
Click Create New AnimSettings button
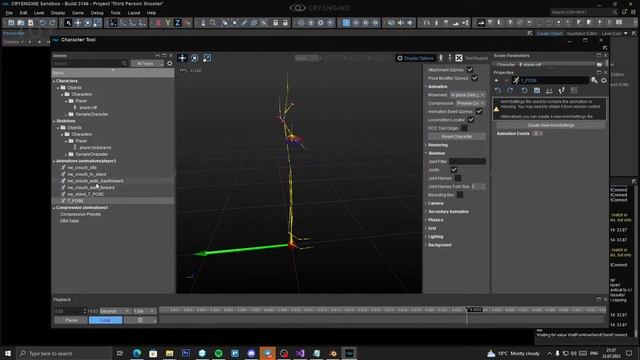pos(551,125)
